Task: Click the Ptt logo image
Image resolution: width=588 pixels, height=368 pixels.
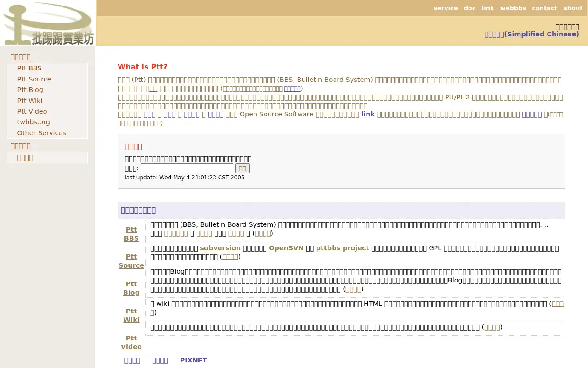Action: click(48, 23)
